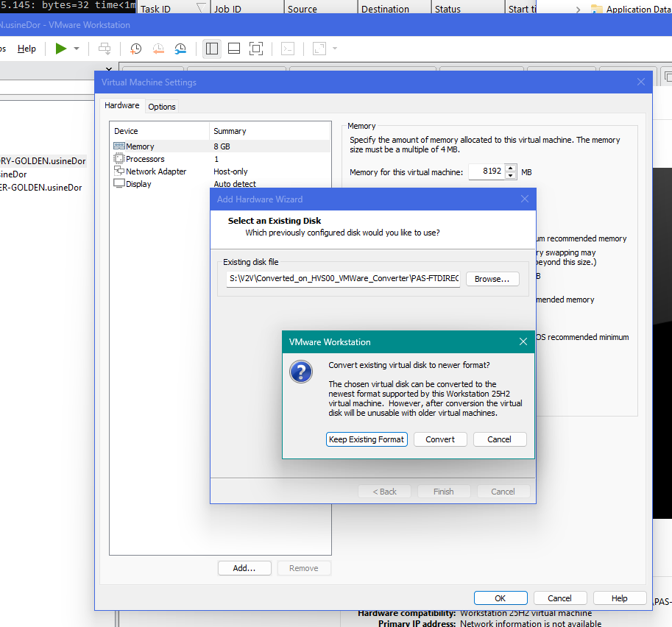
Task: Click the Take Snapshot clock icon
Action: [x=136, y=49]
